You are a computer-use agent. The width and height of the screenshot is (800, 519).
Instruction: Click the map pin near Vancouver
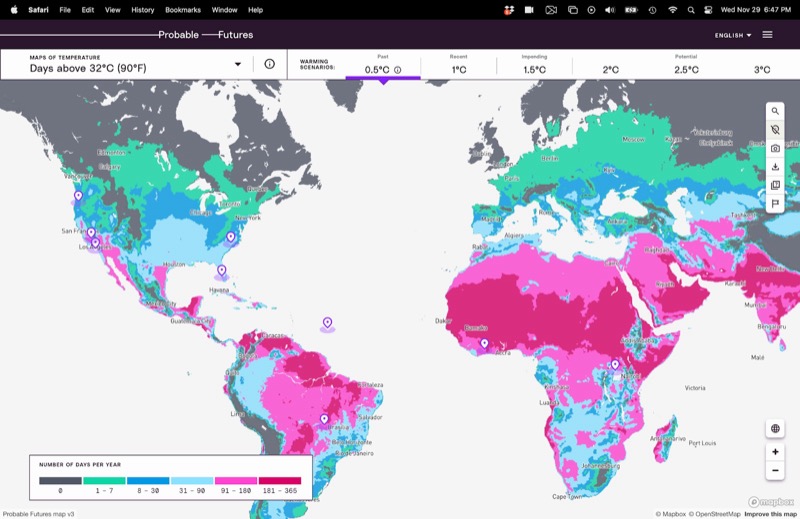(x=78, y=196)
